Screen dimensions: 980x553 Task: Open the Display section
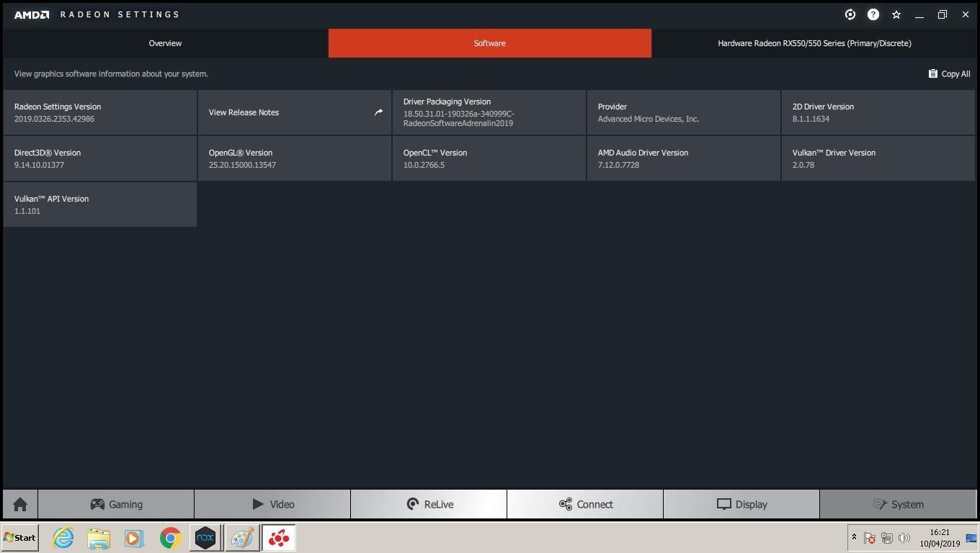[x=741, y=504]
